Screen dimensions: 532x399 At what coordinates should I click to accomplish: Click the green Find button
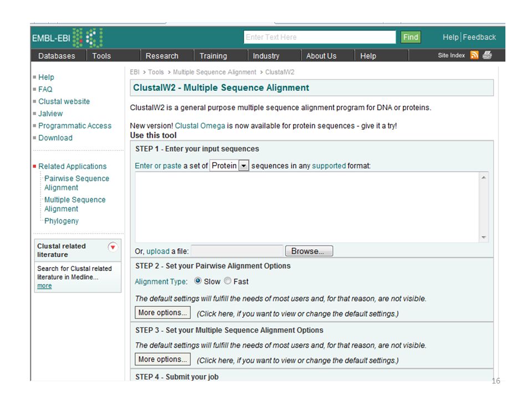click(x=411, y=37)
